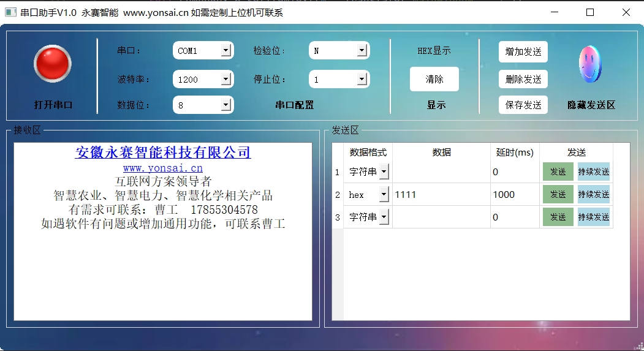Click the 删除发送 button
The image size is (644, 351).
click(x=523, y=79)
